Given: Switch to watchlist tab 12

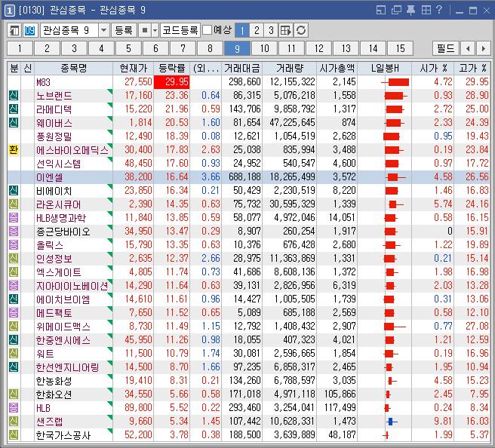Looking at the screenshot, I should (318, 48).
